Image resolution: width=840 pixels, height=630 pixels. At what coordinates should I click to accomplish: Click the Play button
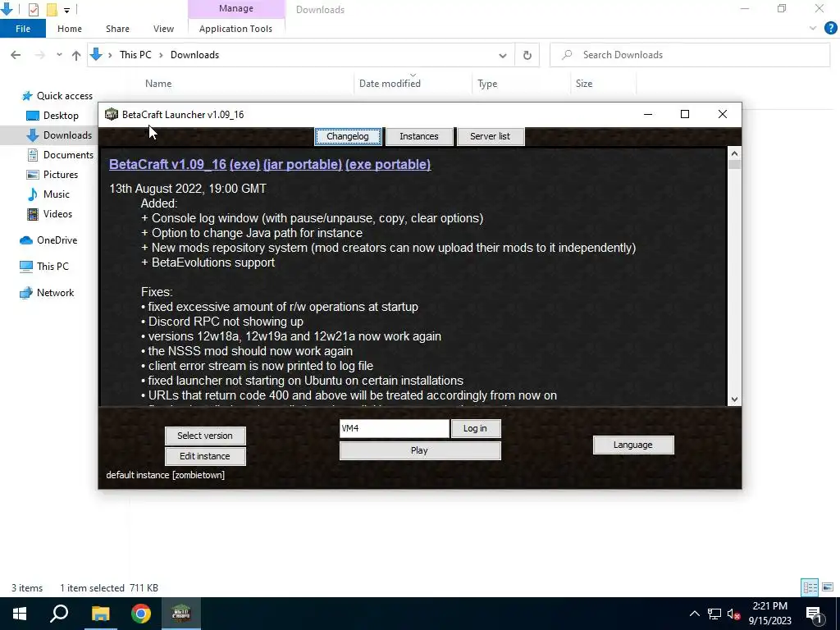(420, 450)
